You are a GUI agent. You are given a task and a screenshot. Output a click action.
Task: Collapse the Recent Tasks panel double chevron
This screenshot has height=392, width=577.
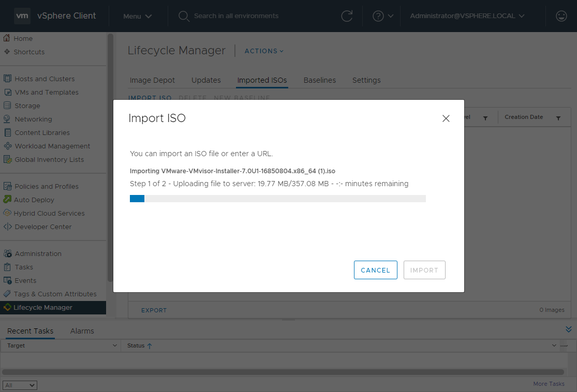(569, 329)
